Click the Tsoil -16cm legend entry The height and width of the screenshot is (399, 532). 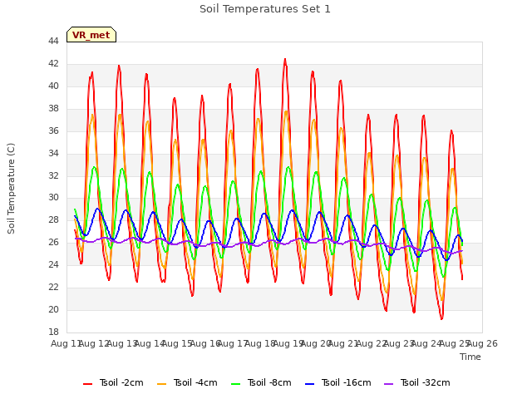(338, 382)
